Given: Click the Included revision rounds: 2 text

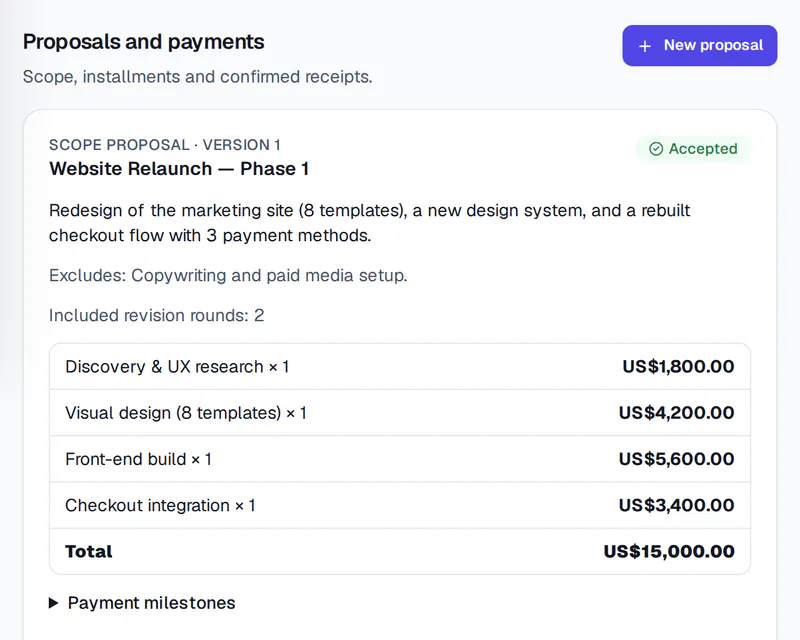Looking at the screenshot, I should [x=157, y=315].
